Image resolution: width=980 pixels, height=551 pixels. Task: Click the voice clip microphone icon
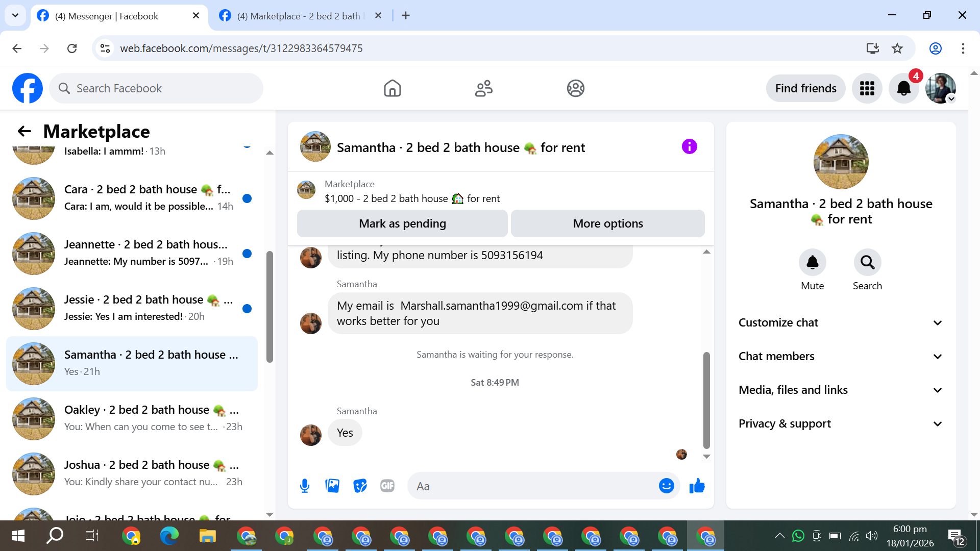click(305, 486)
